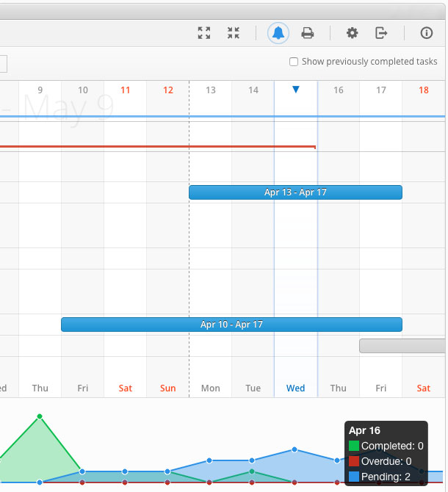Click date header 10
The image size is (448, 492).
tap(83, 90)
